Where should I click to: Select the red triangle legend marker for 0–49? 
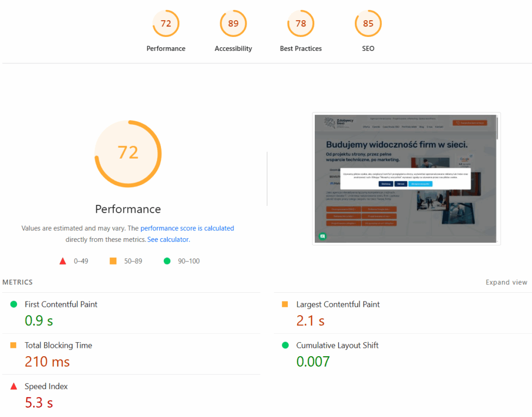[x=63, y=260]
